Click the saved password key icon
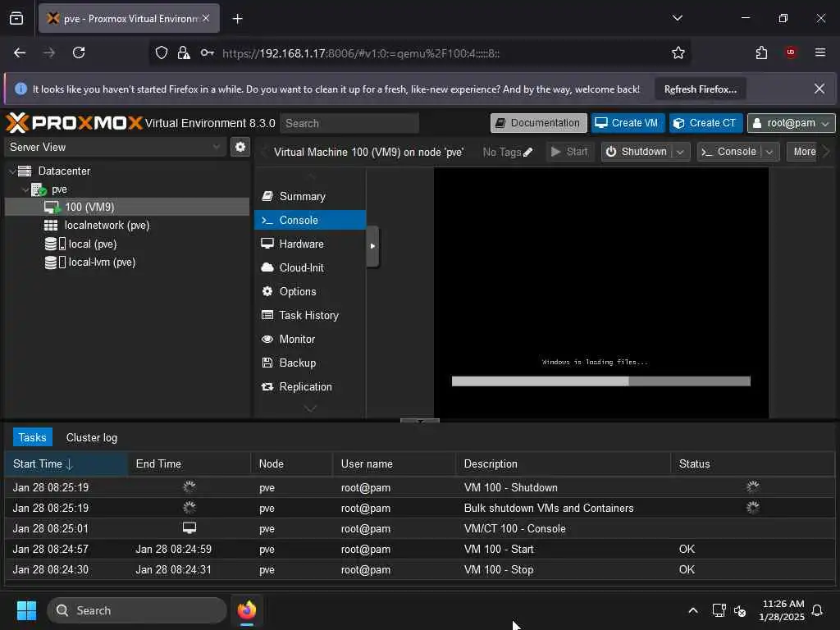Screen dimensions: 840x630 pyautogui.click(x=208, y=52)
